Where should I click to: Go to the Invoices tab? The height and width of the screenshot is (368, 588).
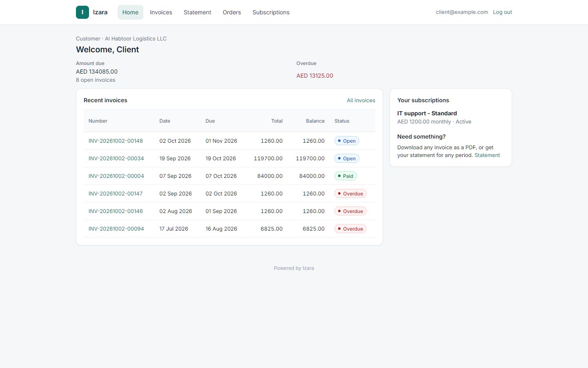coord(161,12)
